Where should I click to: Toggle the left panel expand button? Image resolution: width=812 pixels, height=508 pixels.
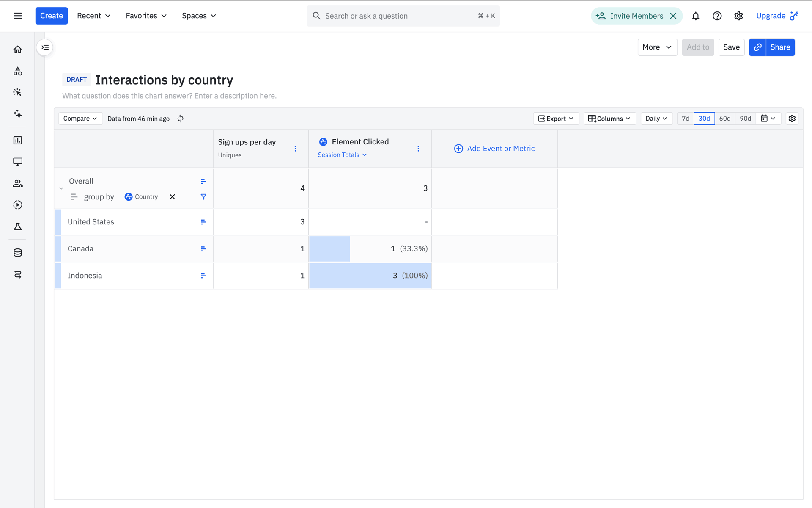click(45, 47)
